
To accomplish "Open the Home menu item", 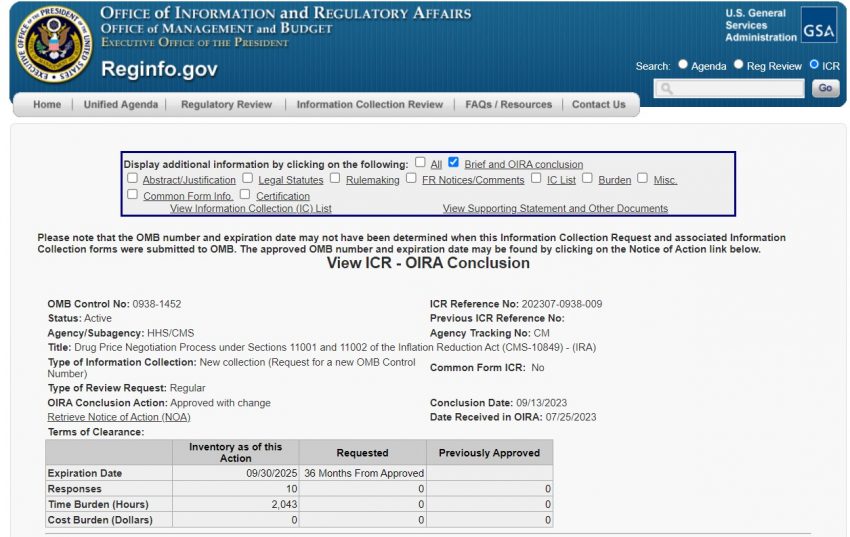I will tap(47, 105).
